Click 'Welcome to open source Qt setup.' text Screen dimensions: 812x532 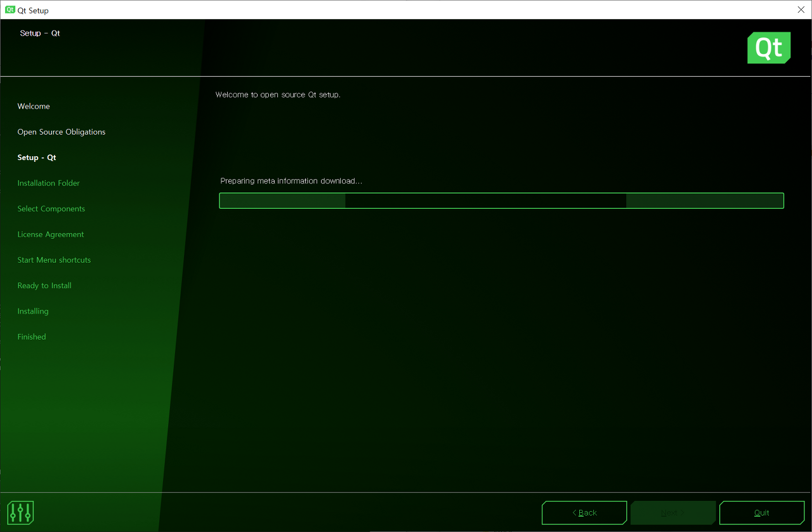click(278, 95)
